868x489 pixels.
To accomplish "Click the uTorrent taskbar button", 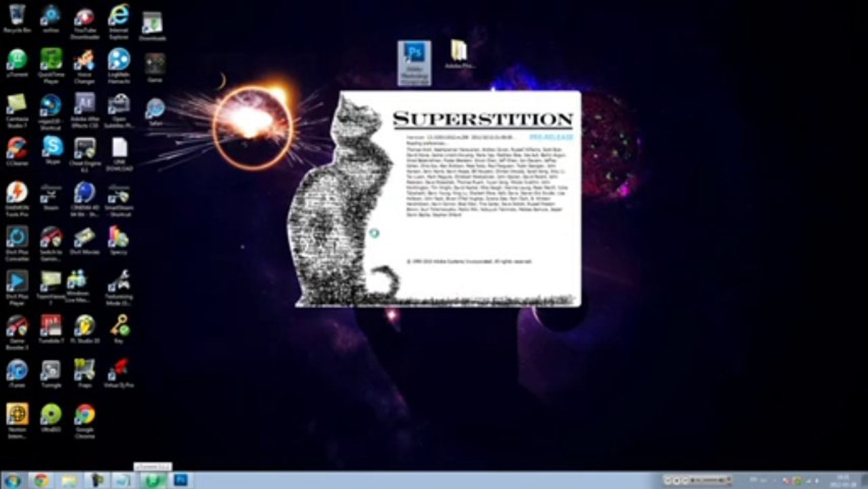I will coord(153,481).
